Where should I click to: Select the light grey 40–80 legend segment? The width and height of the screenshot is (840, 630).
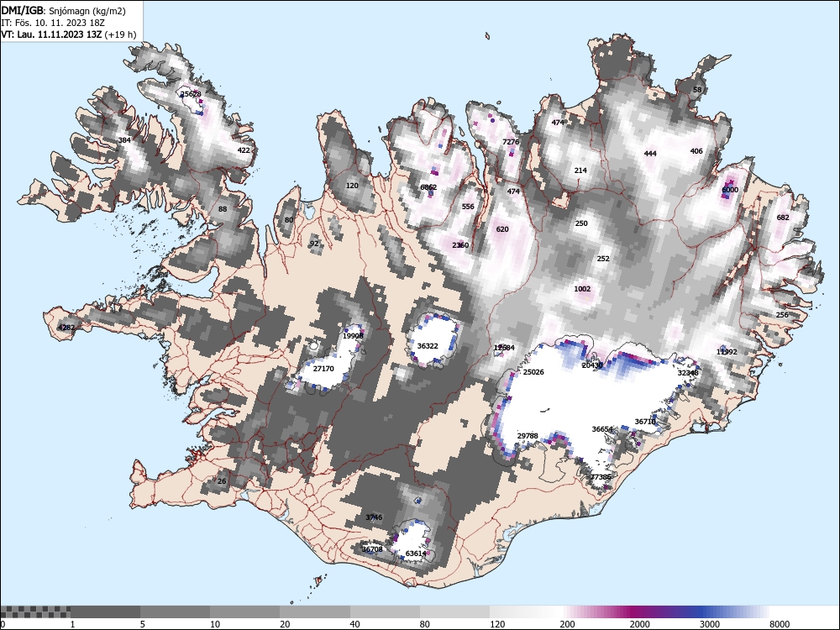tap(386, 612)
